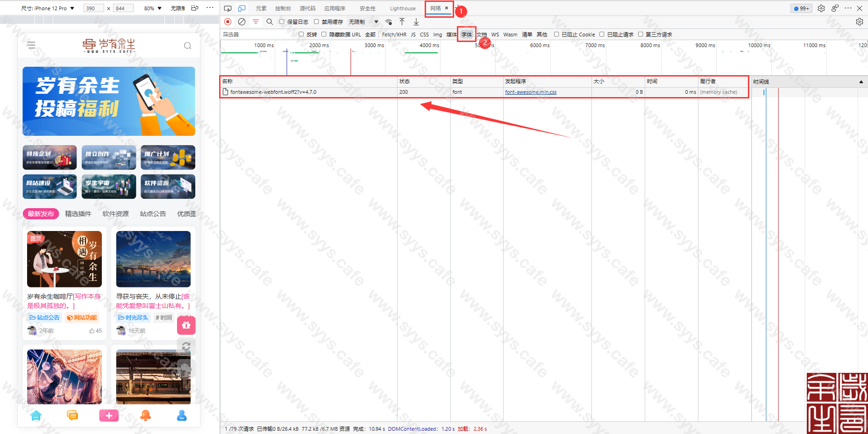Switch to the Lighthouse tab
This screenshot has height=434, width=868.
[403, 8]
